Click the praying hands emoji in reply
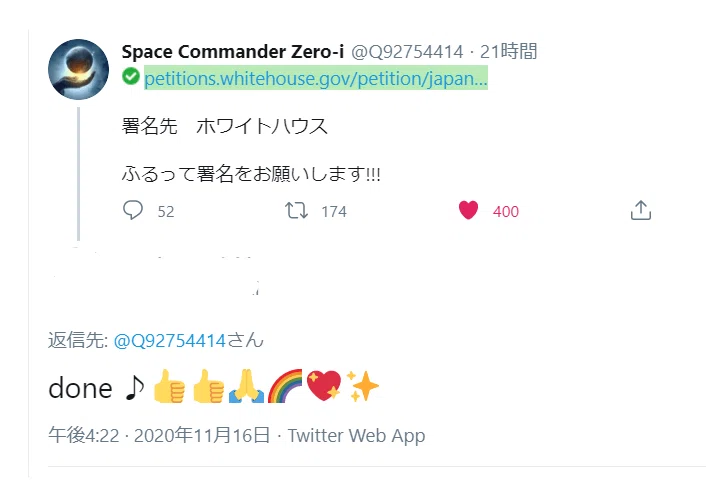The height and width of the screenshot is (489, 706). coord(246,386)
